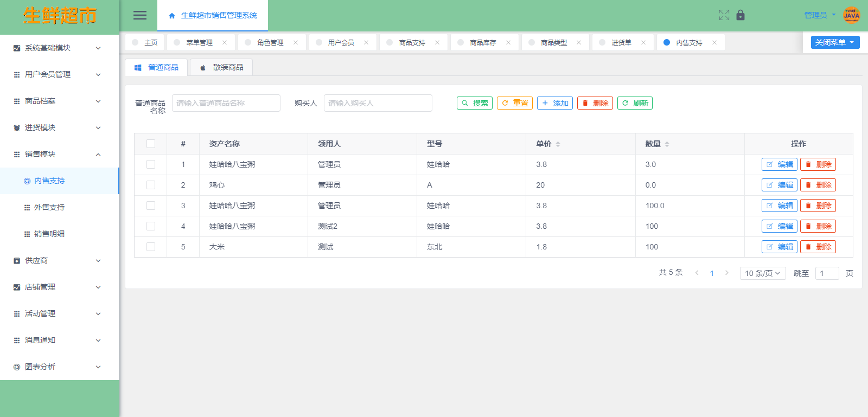The width and height of the screenshot is (868, 417).
Task: Click the 搜索 button
Action: (474, 103)
